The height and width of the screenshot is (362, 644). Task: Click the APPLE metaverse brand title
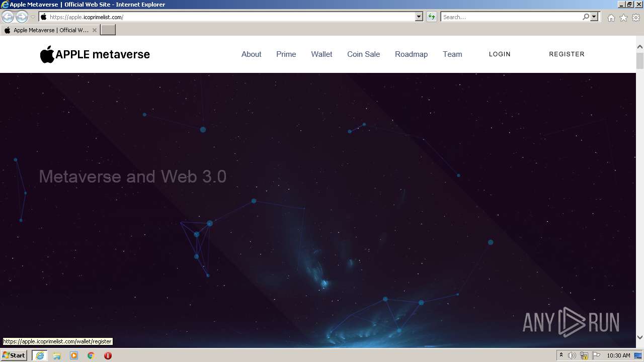[103, 54]
